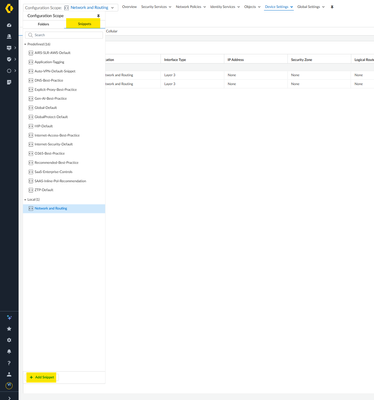Click the pin icon in Configuration Scope panel

click(98, 16)
